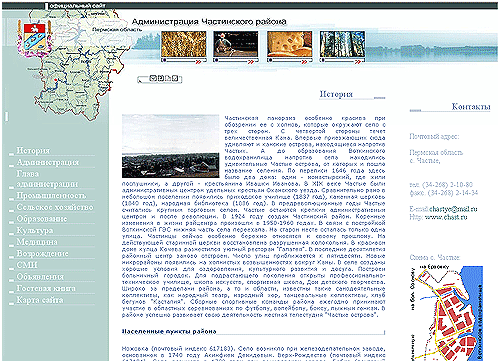
Task: Click the официальный сайт label at top
Action: [x=77, y=6]
